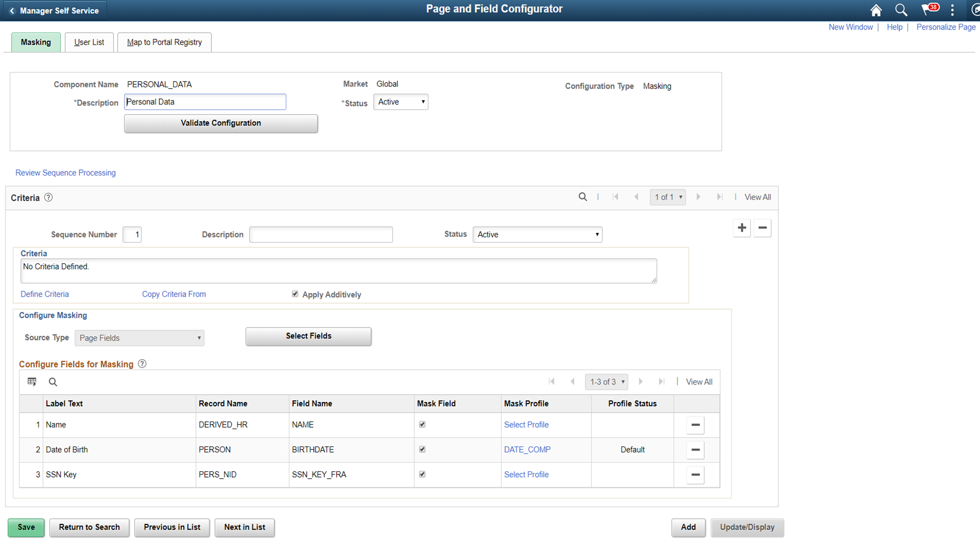Save the configuration
Image resolution: width=980 pixels, height=551 pixels.
[26, 528]
